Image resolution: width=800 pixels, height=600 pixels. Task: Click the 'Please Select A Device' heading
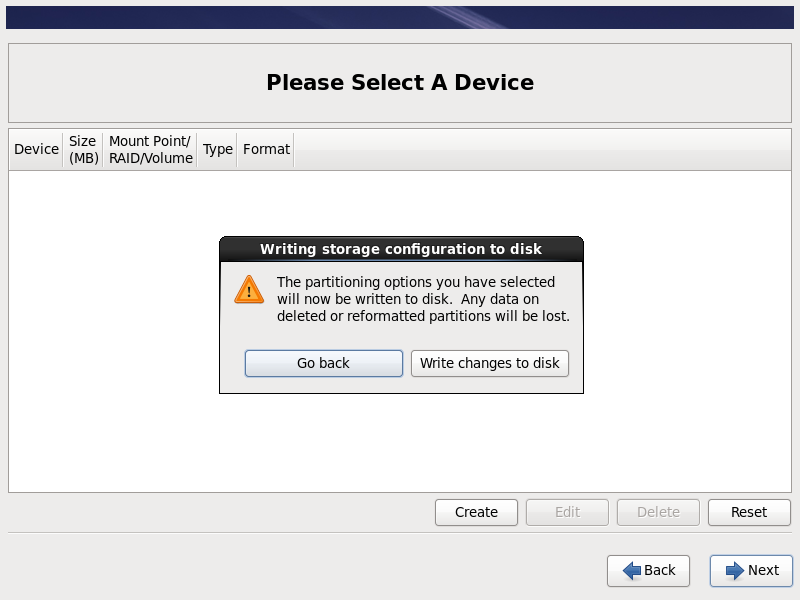pos(400,82)
